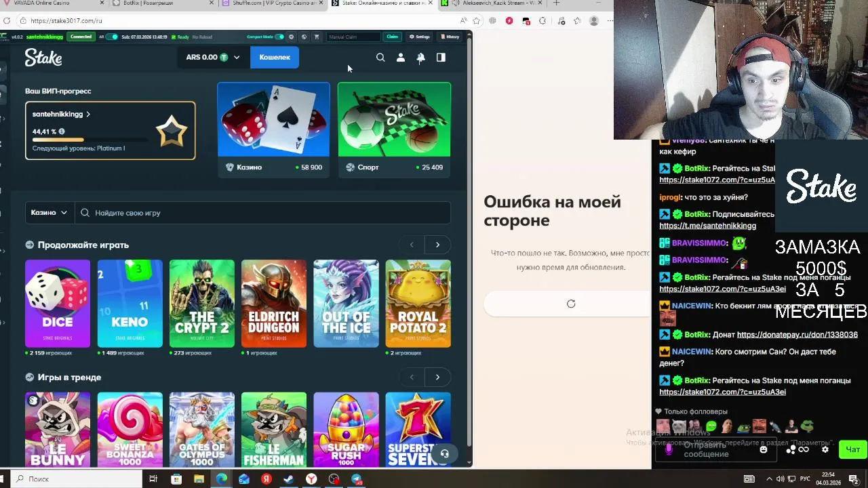
Task: Open the Stake user profile icon
Action: (x=401, y=58)
